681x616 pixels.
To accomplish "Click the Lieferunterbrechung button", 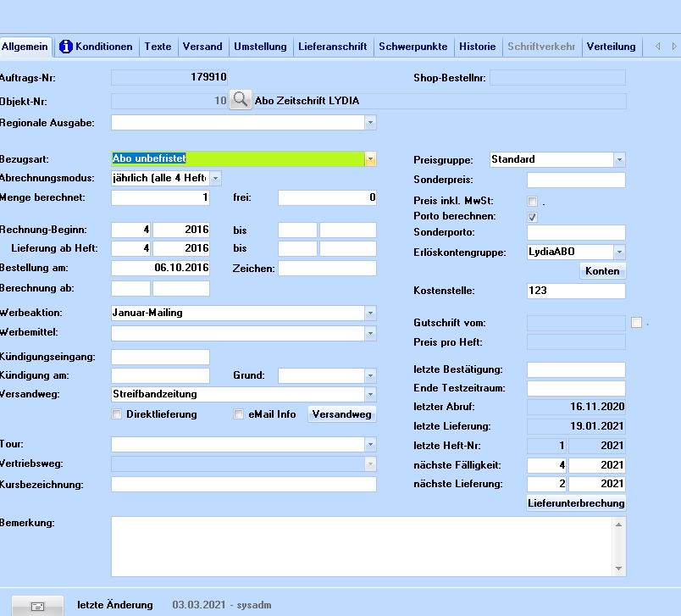I will [576, 503].
